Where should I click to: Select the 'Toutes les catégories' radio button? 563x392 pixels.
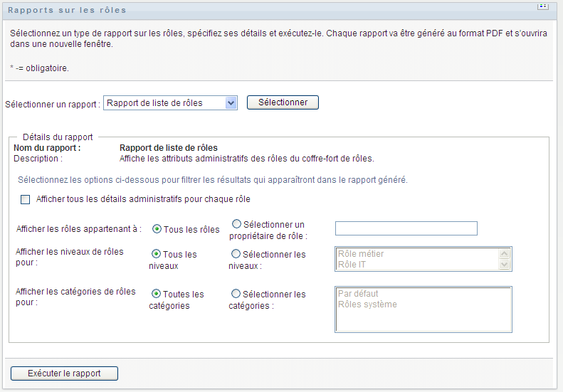click(156, 293)
